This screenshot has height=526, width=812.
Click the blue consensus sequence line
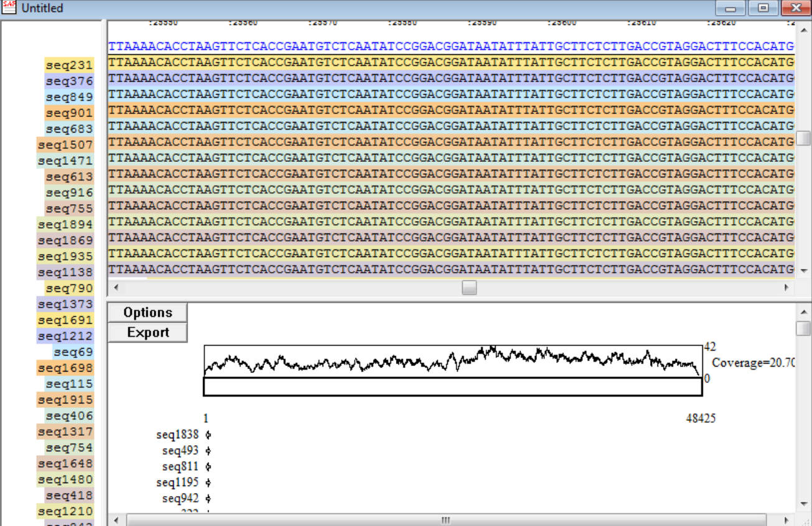point(451,47)
